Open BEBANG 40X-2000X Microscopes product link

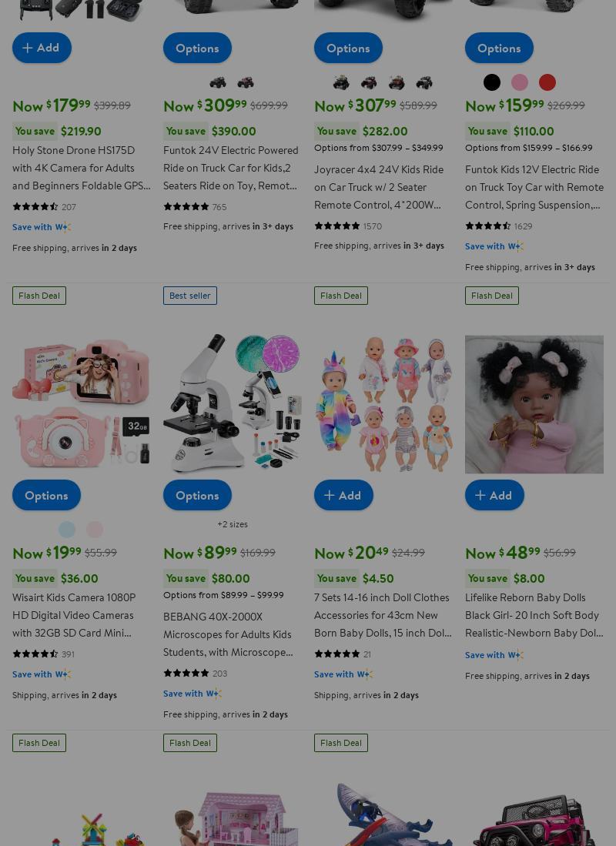pyautogui.click(x=228, y=634)
